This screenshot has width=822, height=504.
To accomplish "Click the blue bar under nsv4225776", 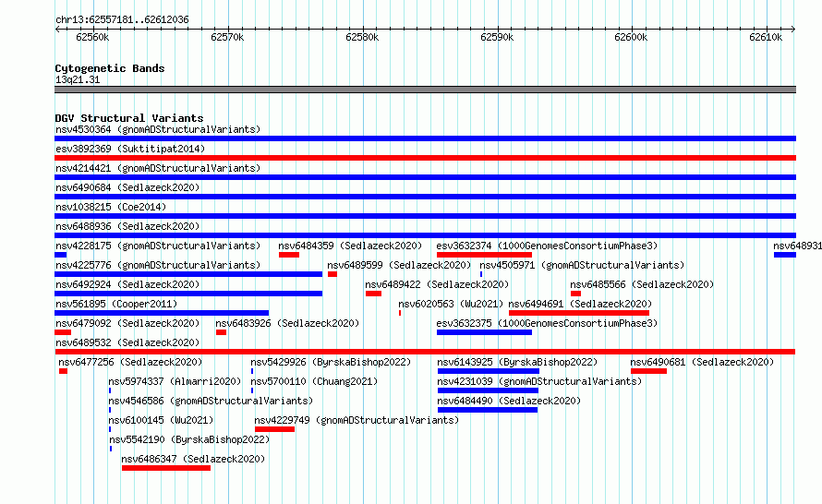I will coord(188,274).
